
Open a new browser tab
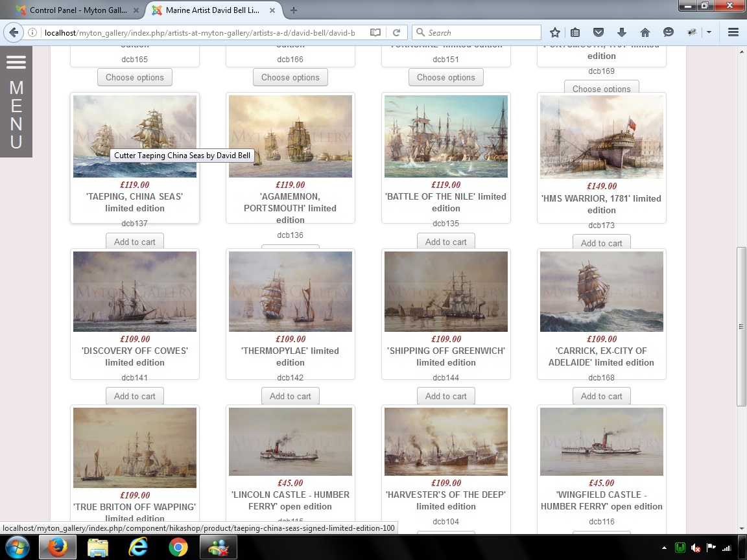pos(294,10)
